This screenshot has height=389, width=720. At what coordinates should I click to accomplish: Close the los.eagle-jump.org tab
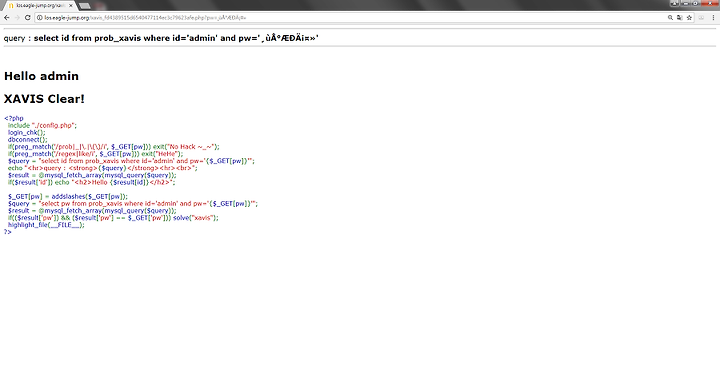pyautogui.click(x=71, y=6)
